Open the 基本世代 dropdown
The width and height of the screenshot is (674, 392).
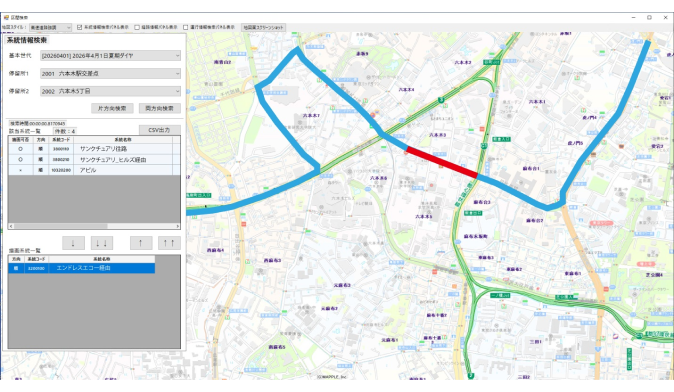tap(110, 56)
